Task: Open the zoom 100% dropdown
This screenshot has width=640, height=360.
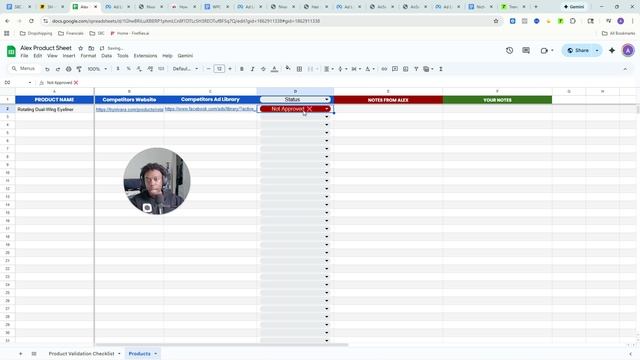Action: point(97,69)
